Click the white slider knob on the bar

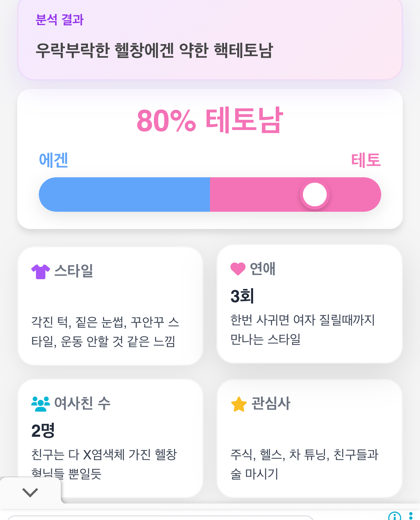(315, 195)
